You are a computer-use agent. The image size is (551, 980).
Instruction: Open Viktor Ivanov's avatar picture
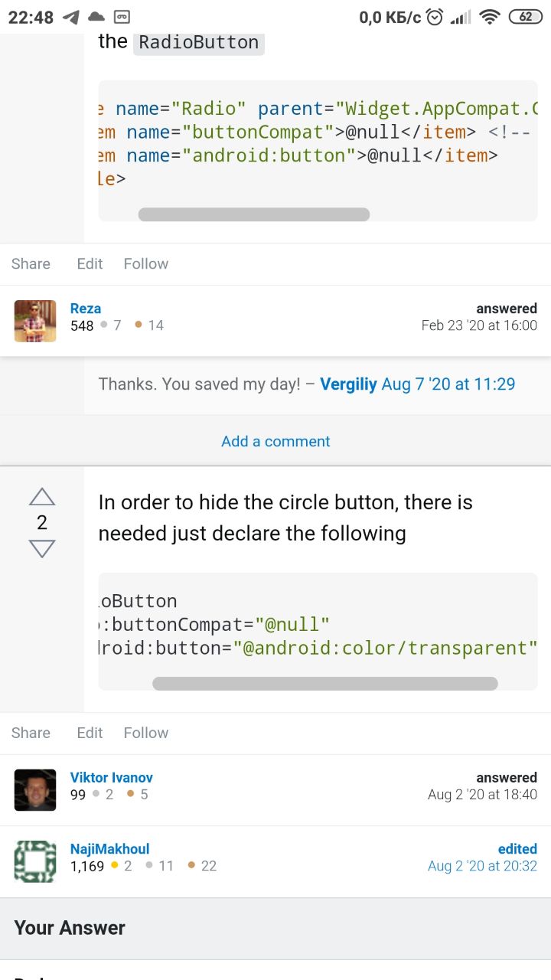tap(35, 790)
